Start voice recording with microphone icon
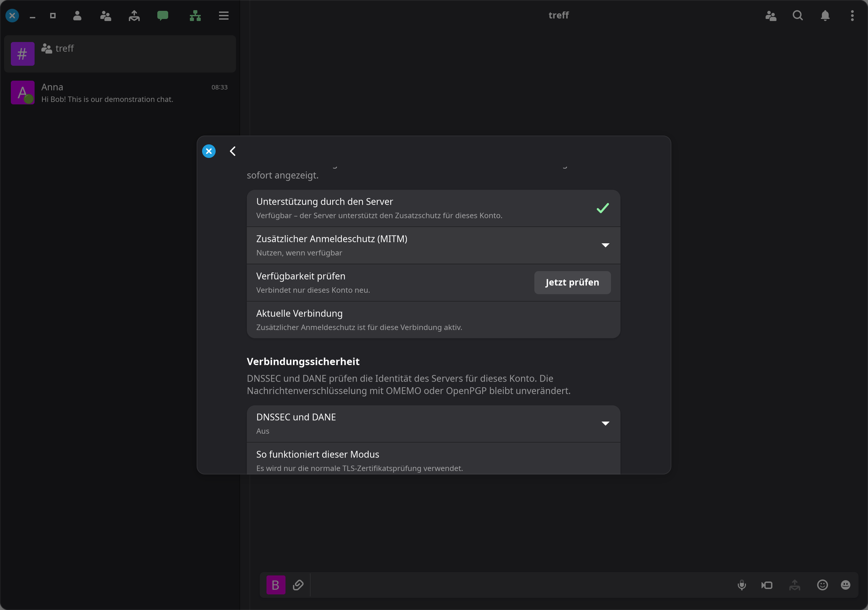 [x=742, y=585]
